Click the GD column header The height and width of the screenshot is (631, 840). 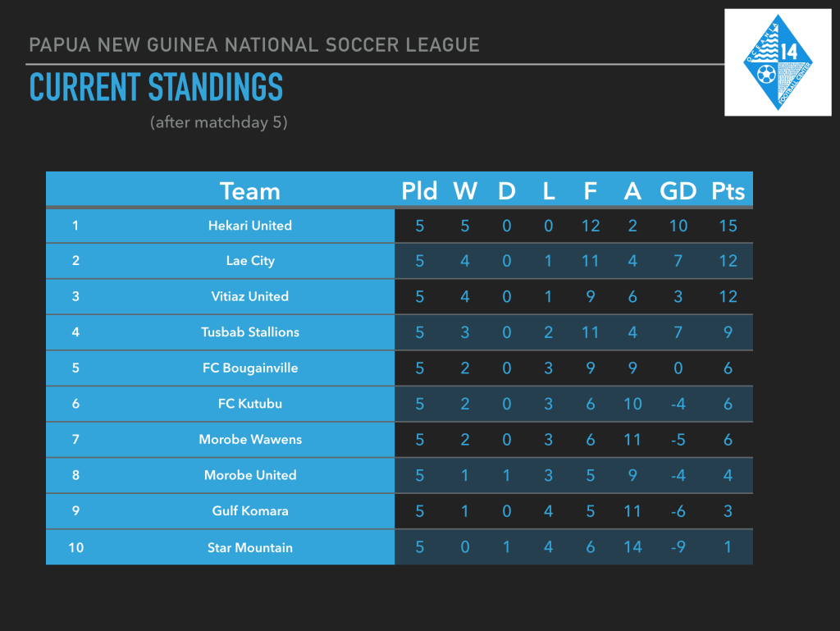click(x=678, y=191)
